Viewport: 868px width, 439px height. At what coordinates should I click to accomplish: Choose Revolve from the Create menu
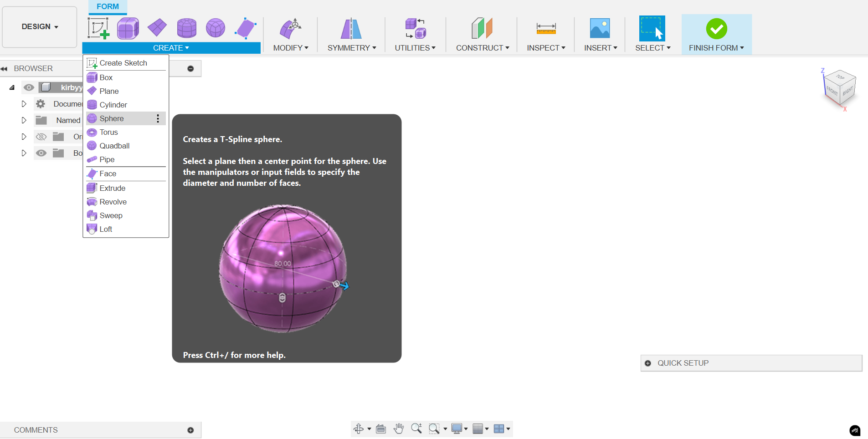pos(126,202)
